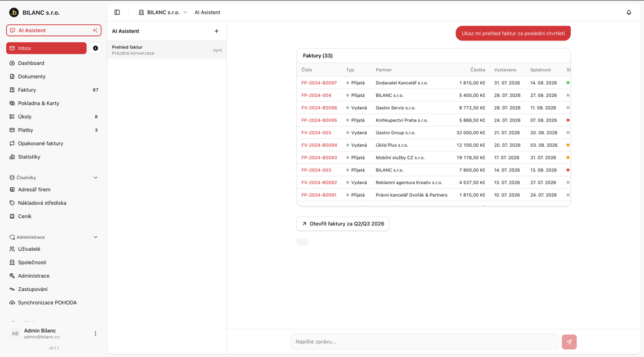The width and height of the screenshot is (644, 357).
Task: Open the BILANC s.r.o. company dropdown
Action: point(163,12)
